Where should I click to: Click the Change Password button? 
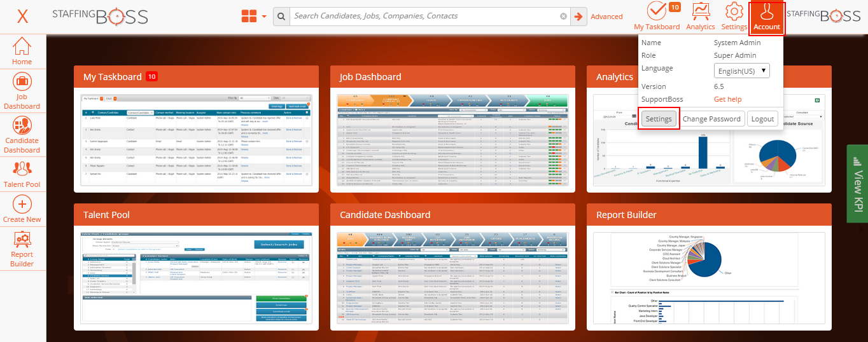711,119
